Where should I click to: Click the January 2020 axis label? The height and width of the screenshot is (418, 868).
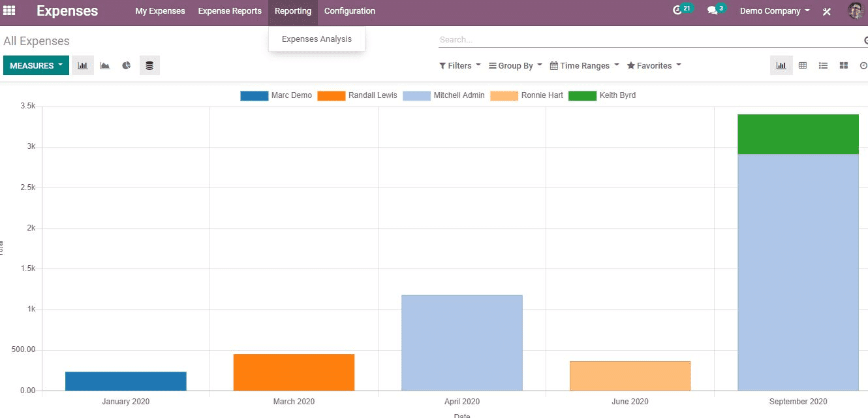coord(126,402)
